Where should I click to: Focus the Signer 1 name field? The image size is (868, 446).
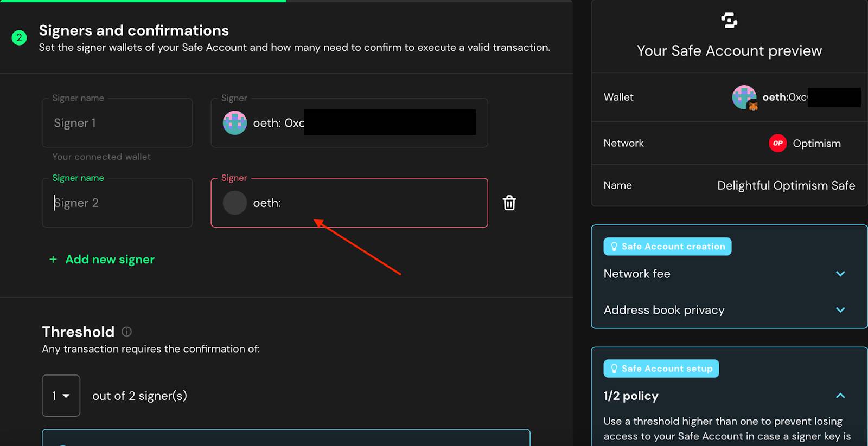[117, 123]
